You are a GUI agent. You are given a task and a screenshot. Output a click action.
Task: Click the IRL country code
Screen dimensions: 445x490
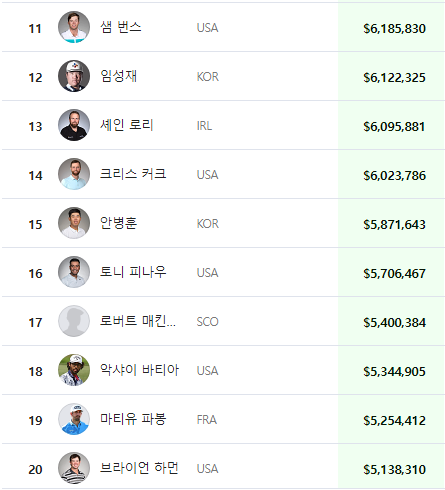click(x=204, y=126)
